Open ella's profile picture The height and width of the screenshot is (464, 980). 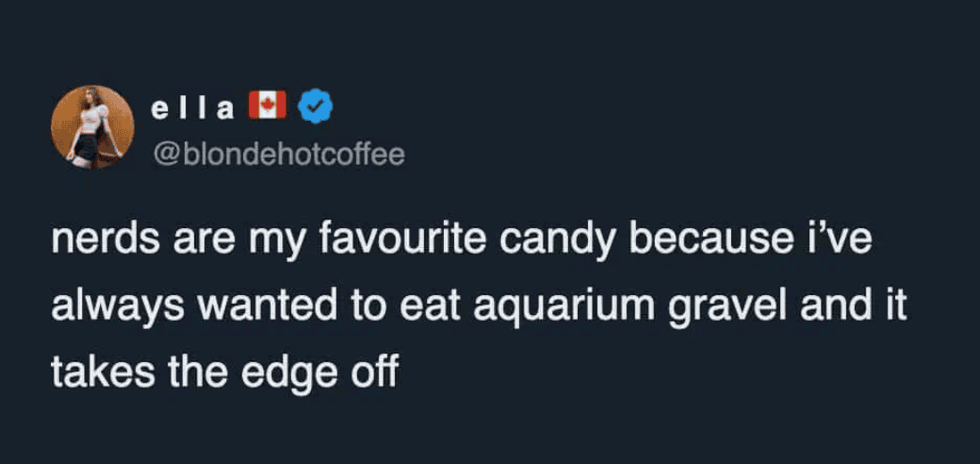click(92, 126)
